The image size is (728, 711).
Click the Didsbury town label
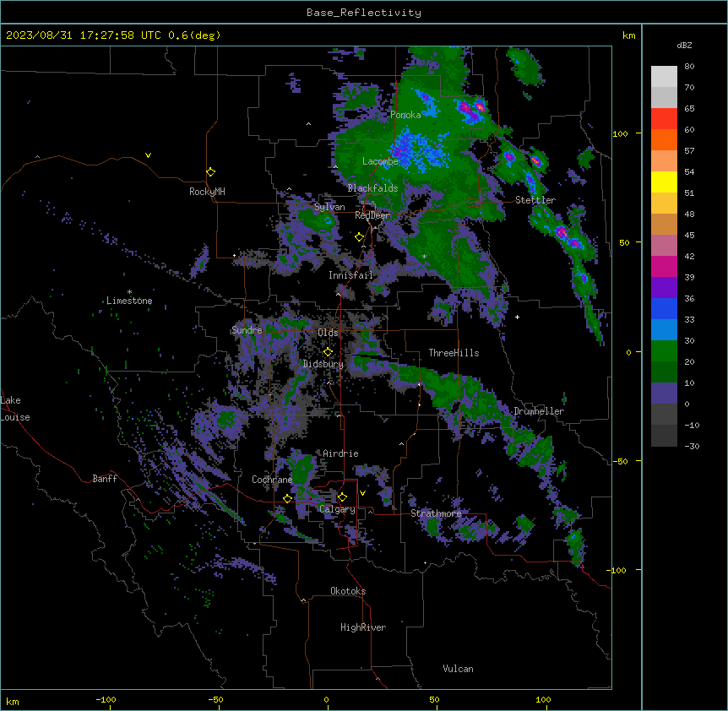[x=323, y=364]
